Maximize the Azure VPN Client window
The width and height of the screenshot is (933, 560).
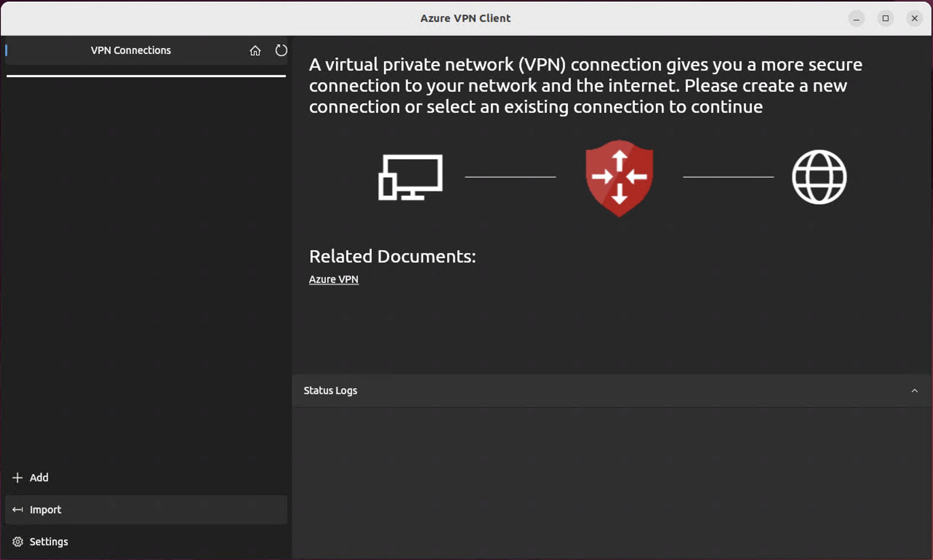[x=885, y=18]
